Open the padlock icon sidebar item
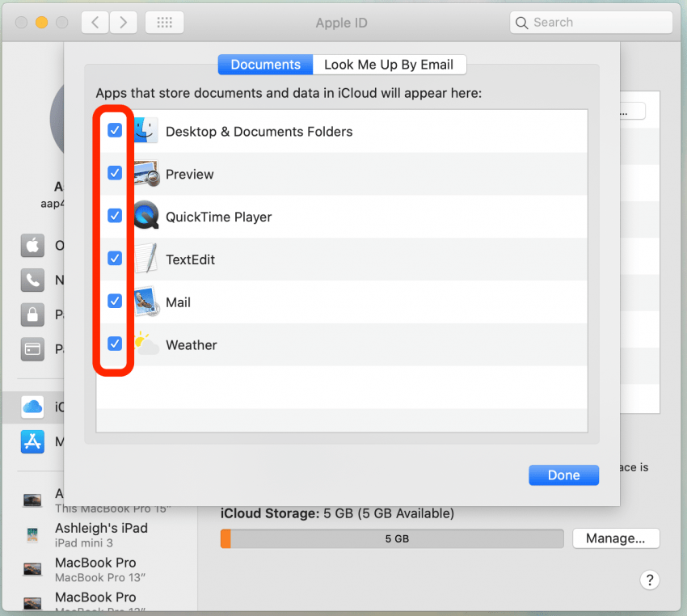 coord(32,314)
